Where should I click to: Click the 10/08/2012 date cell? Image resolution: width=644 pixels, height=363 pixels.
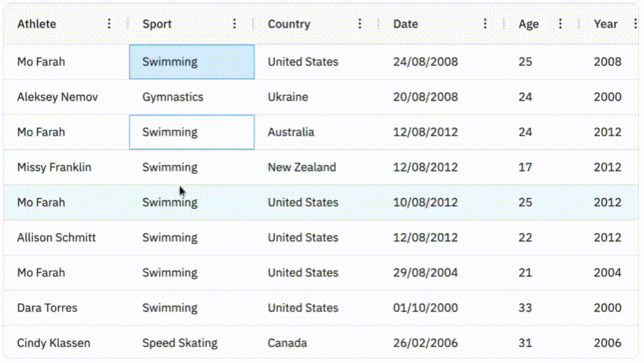[442, 203]
